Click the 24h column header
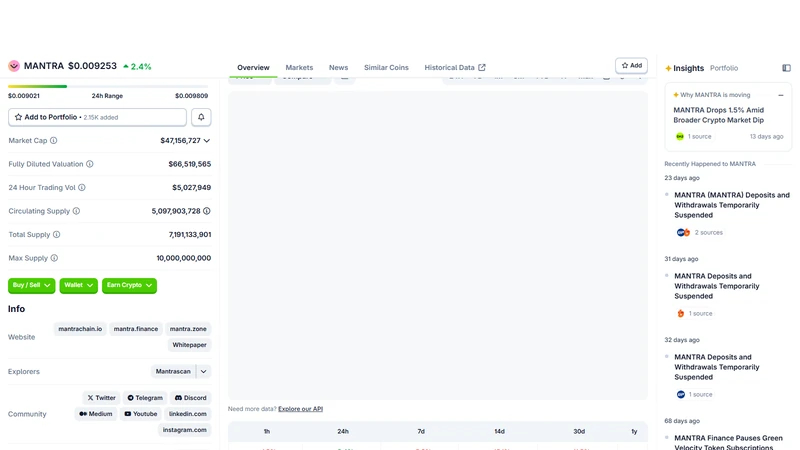Viewport: 800px width, 450px height. click(x=343, y=432)
